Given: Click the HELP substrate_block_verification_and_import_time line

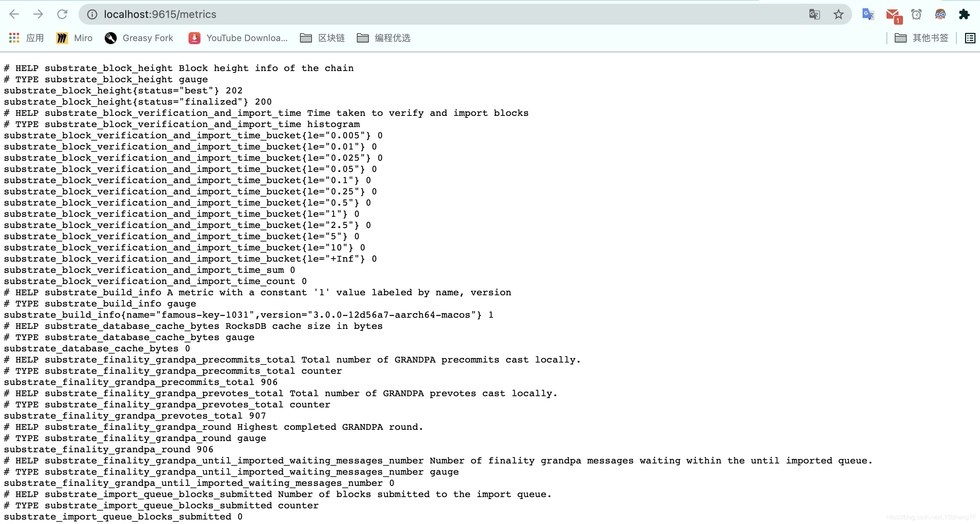Looking at the screenshot, I should [266, 113].
